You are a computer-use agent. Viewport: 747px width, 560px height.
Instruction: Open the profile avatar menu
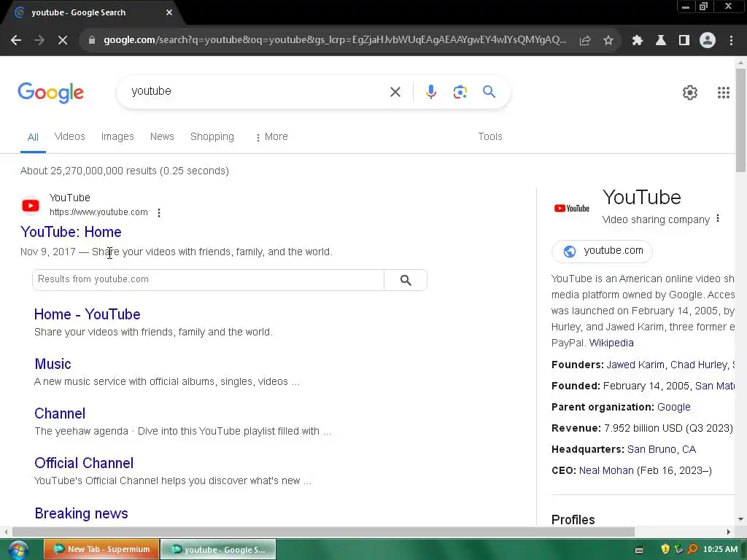708,41
